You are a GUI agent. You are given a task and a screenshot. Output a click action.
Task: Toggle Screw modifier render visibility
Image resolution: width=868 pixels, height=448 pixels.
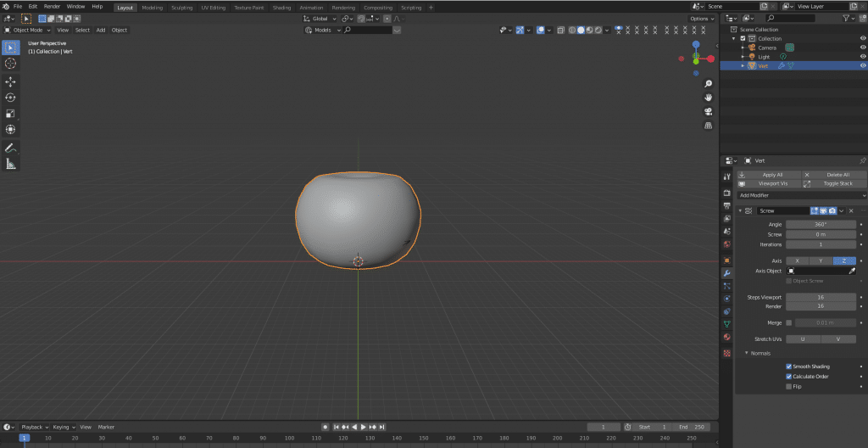pyautogui.click(x=832, y=210)
